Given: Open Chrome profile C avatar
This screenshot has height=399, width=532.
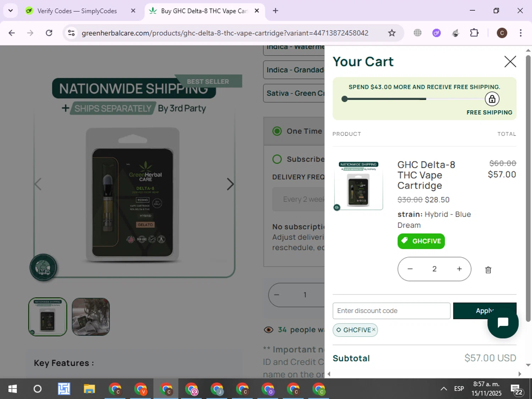Looking at the screenshot, I should (501, 33).
